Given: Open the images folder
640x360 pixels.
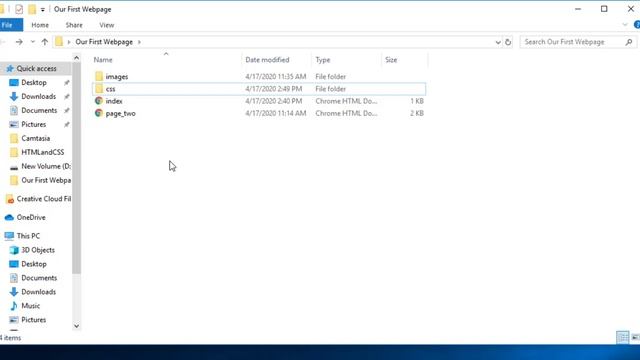Looking at the screenshot, I should pos(117,76).
